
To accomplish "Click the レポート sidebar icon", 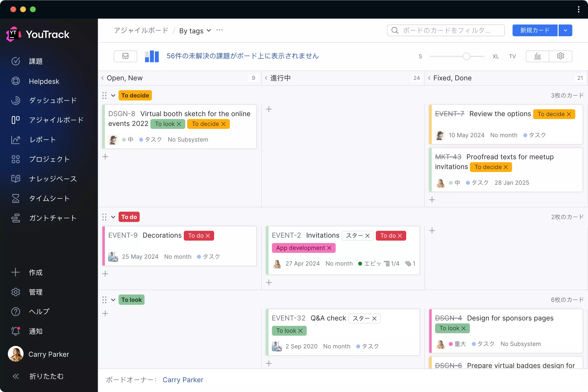I will click(15, 140).
